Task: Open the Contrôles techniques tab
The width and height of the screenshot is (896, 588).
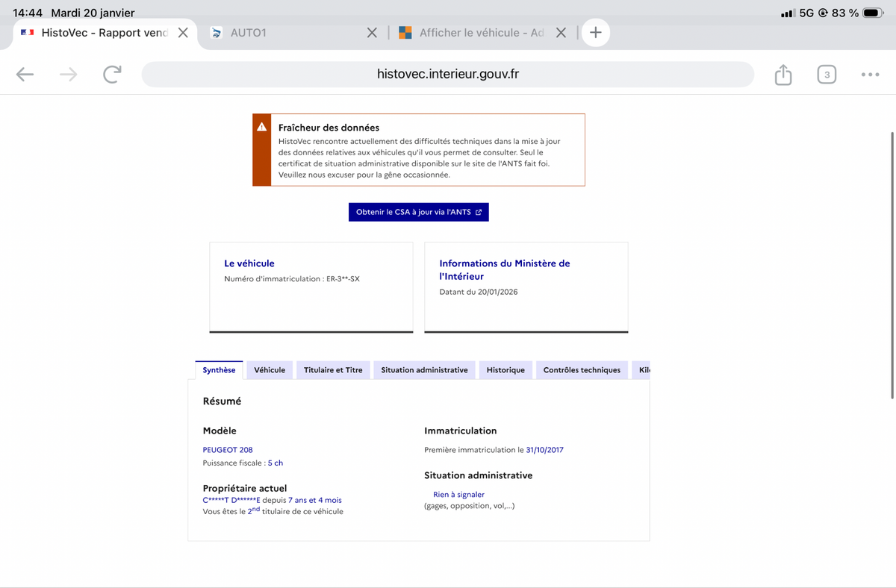Action: point(582,370)
